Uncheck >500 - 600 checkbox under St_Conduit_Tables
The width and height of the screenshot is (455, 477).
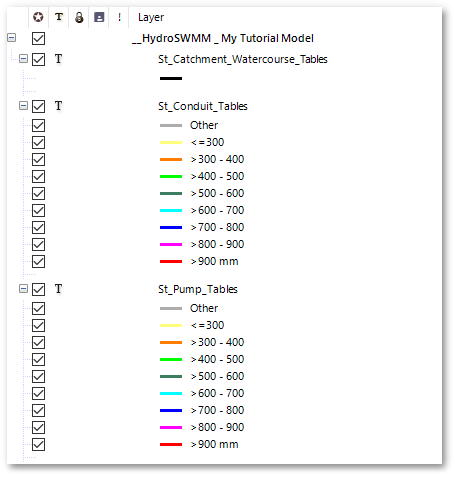pos(38,194)
